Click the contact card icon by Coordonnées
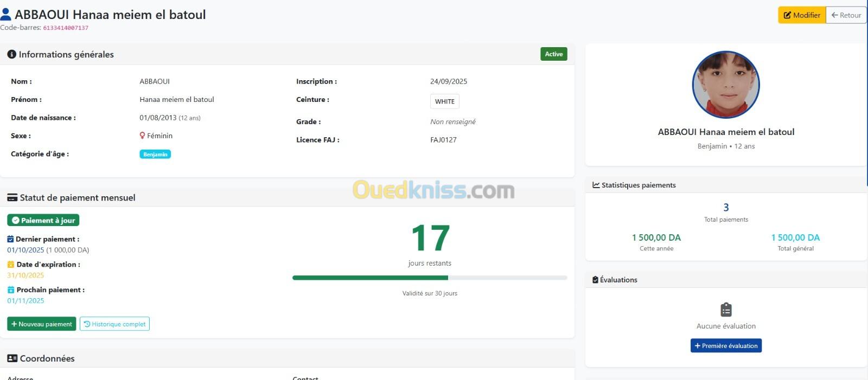The image size is (868, 380). (12, 358)
